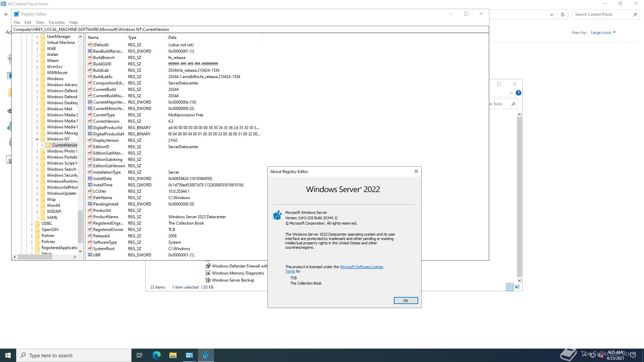Open the Edit menu in Registry Editor
Screen dimensions: 644x362
tap(28, 22)
